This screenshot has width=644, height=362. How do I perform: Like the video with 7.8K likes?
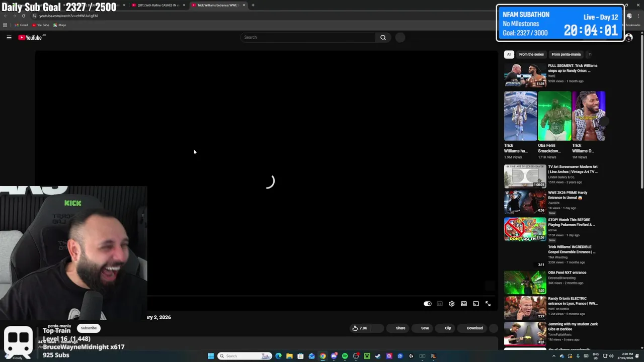(x=360, y=328)
